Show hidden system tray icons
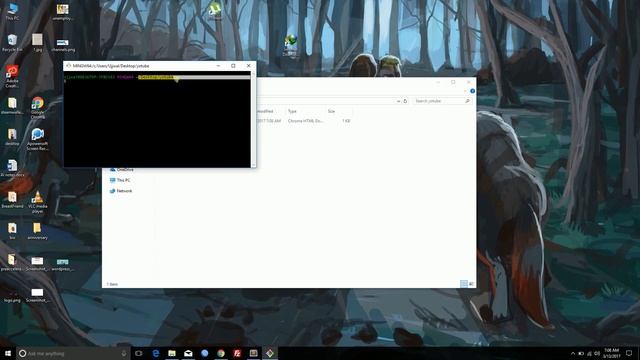 point(573,353)
